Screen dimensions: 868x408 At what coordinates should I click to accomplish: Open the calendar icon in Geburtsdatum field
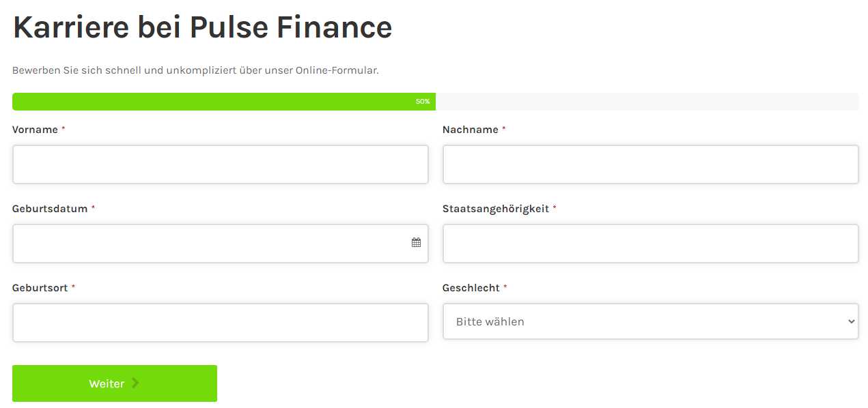point(416,242)
